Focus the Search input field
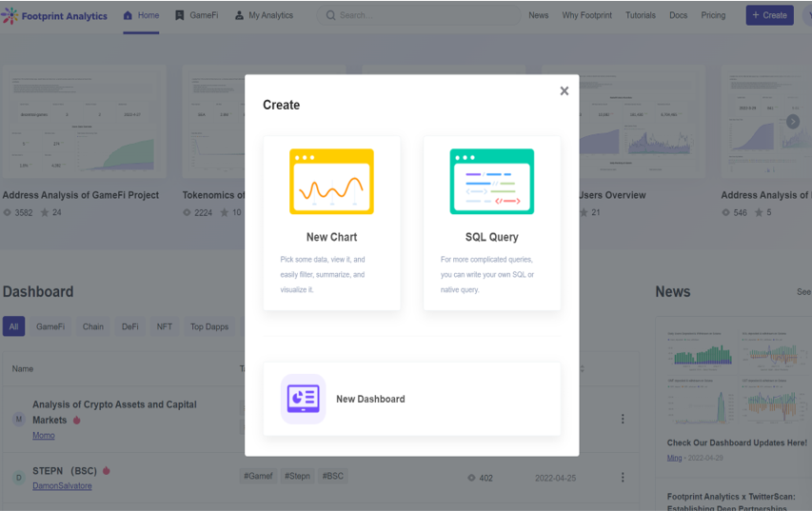 click(419, 15)
